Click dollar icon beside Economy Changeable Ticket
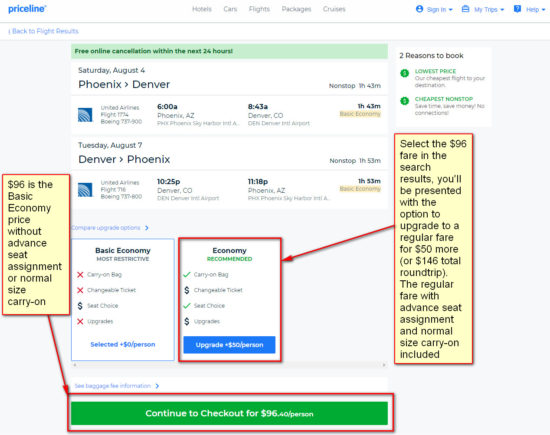 [x=187, y=290]
